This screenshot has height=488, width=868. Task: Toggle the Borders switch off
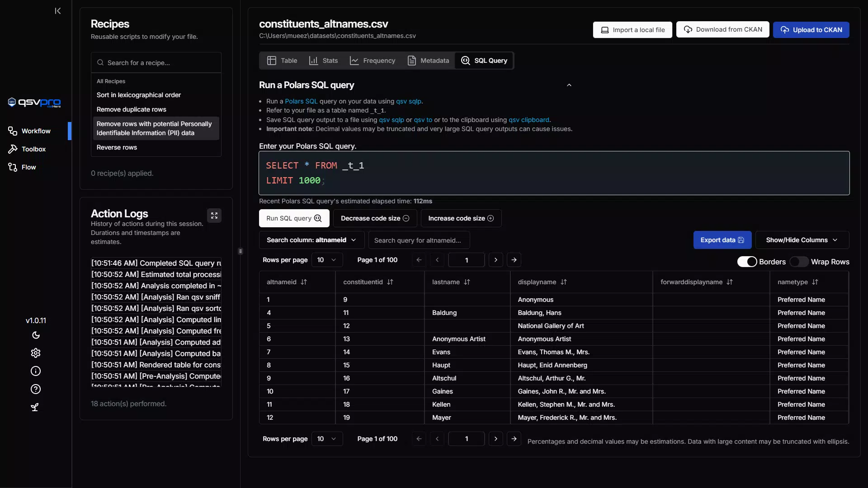point(747,262)
